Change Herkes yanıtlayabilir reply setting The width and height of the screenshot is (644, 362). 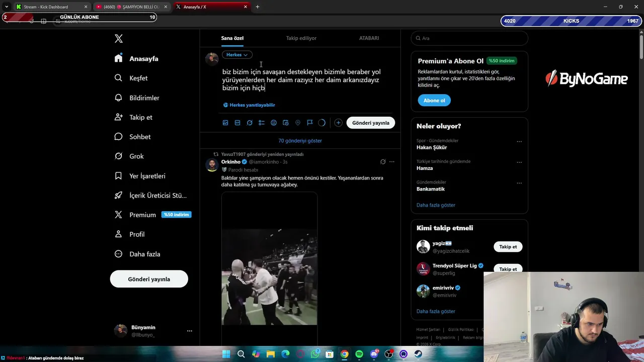click(x=249, y=105)
